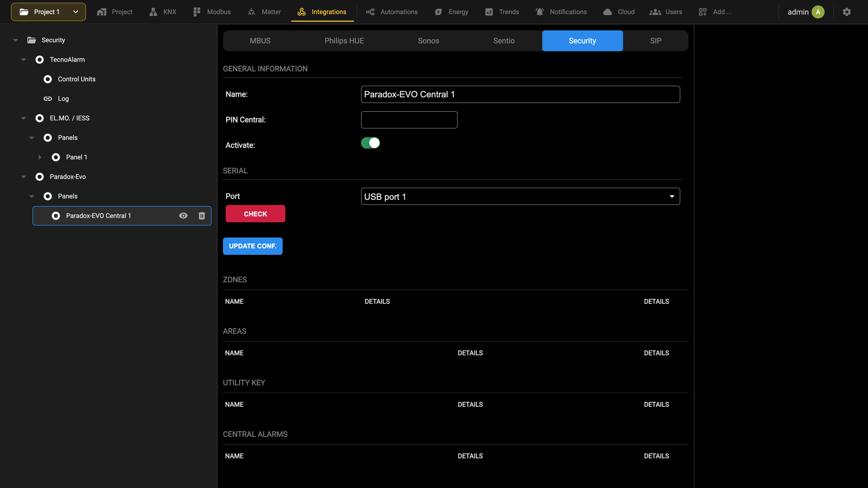The width and height of the screenshot is (868, 488).
Task: Switch to the SIP tab
Action: (655, 41)
